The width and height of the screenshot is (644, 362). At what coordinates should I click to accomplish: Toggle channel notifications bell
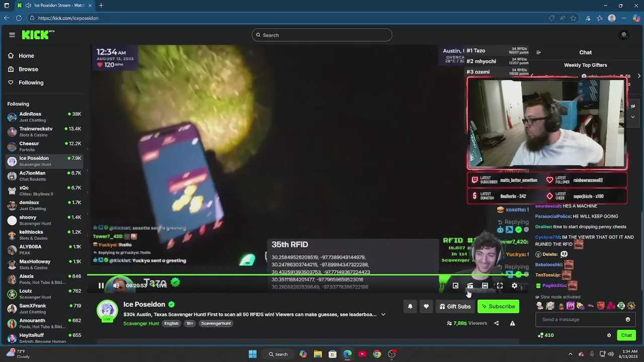click(x=410, y=306)
